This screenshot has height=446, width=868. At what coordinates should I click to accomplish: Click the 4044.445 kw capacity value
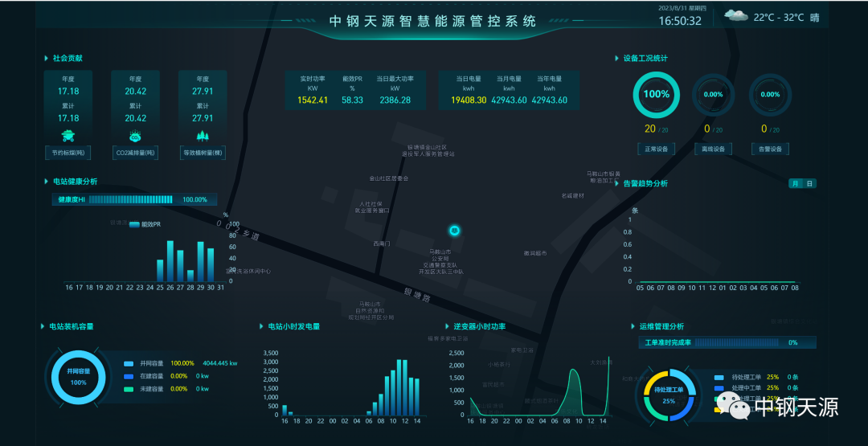click(x=219, y=363)
